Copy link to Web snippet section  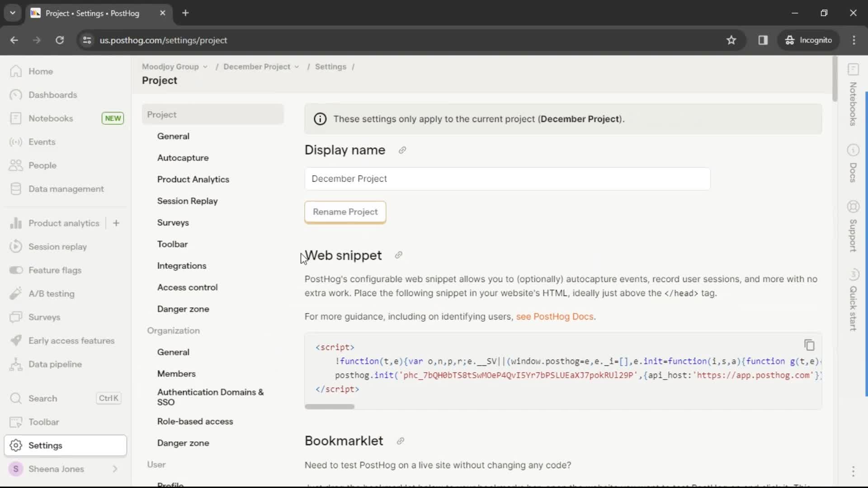click(398, 255)
